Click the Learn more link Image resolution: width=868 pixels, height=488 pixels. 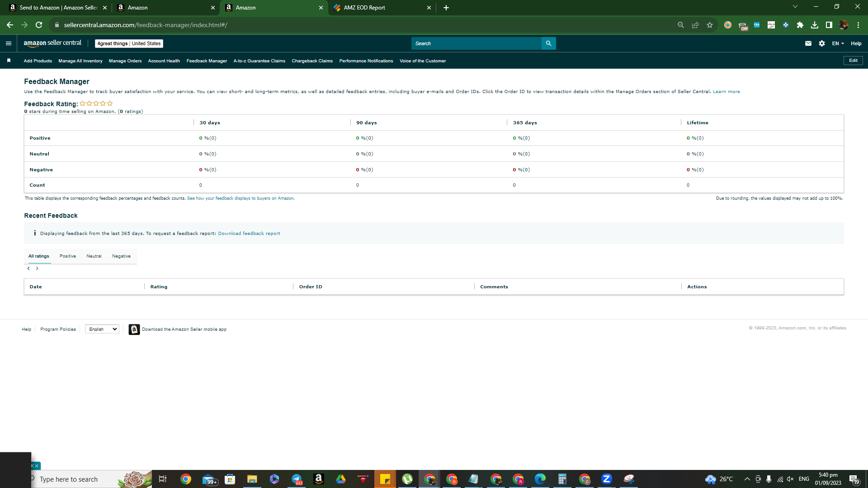pyautogui.click(x=726, y=92)
